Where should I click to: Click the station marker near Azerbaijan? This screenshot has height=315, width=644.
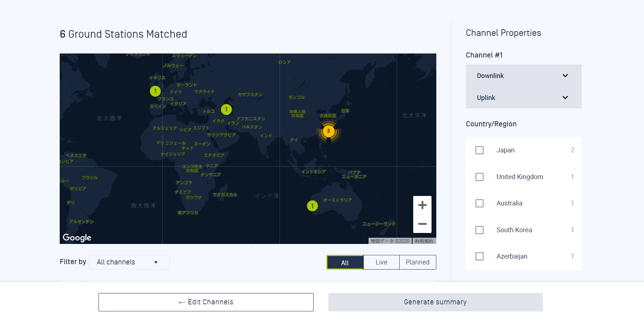click(226, 109)
